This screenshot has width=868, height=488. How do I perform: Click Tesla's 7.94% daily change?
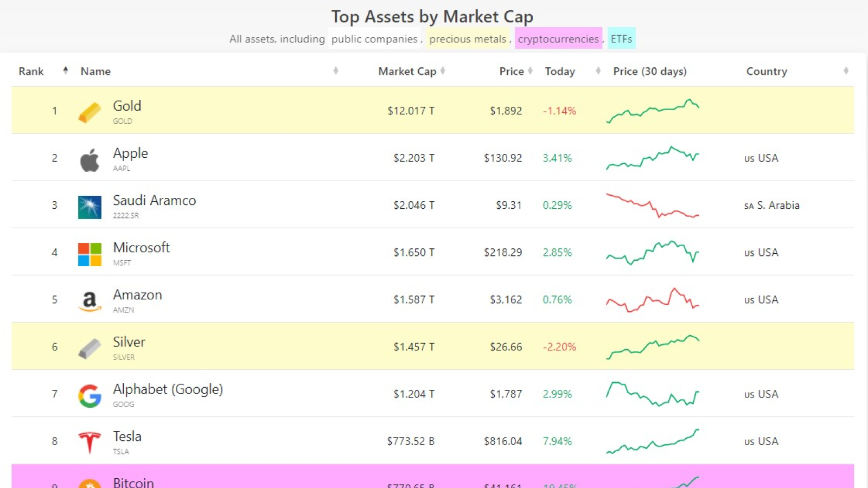(557, 441)
